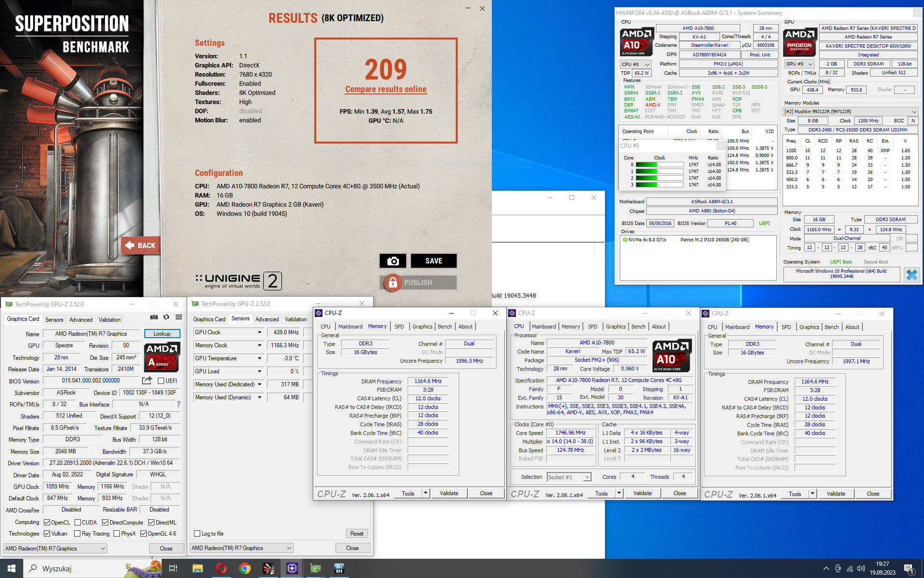
Task: Toggle the Vulkan checkbox
Action: point(47,533)
